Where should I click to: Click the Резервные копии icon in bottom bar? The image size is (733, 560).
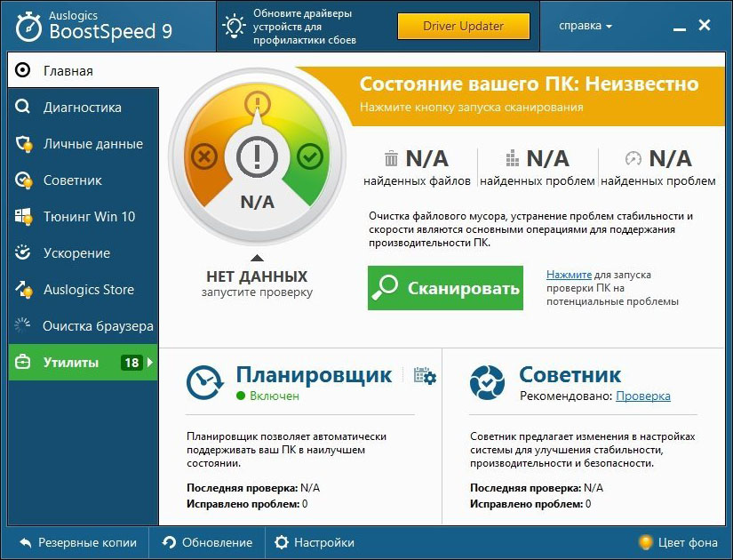[x=27, y=542]
